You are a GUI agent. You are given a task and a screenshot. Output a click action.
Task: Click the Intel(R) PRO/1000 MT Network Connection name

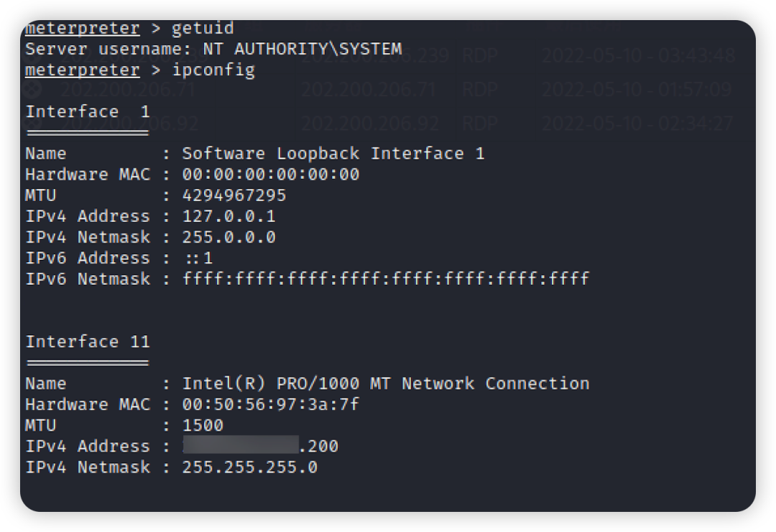coord(386,383)
